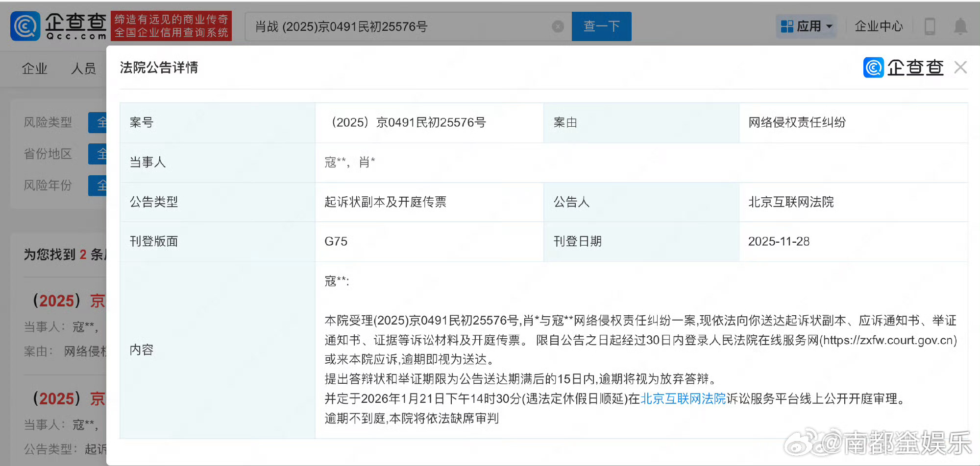
Task: Open the 北京互联网法院 link in the announcement text
Action: pos(683,398)
